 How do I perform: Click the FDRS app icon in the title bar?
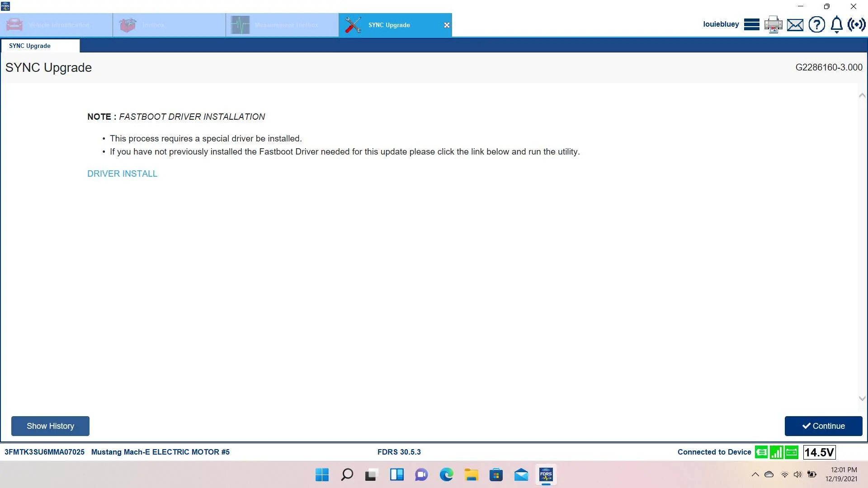click(5, 6)
